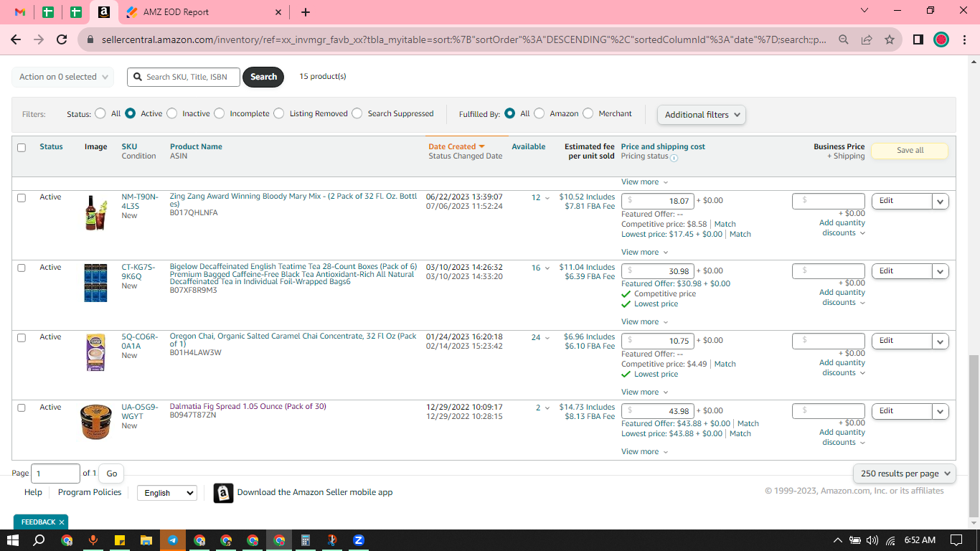Open File Explorer from the taskbar
The image size is (980, 551).
(146, 540)
